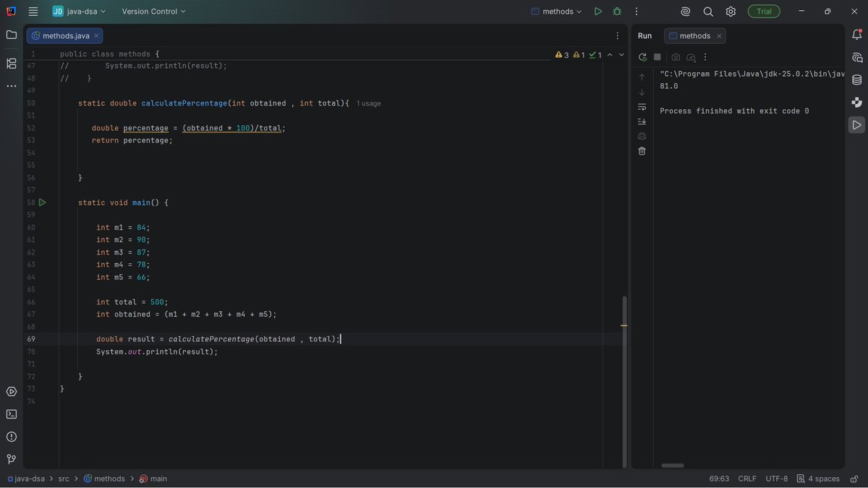The image size is (868, 488).
Task: Open the Problems tool window
Action: pos(12,437)
